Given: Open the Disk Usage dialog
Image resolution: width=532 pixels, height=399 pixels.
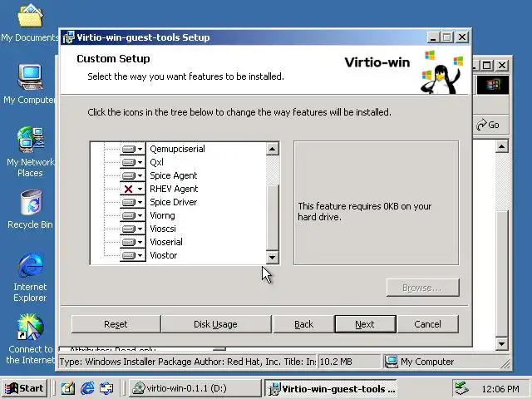Looking at the screenshot, I should [x=216, y=324].
